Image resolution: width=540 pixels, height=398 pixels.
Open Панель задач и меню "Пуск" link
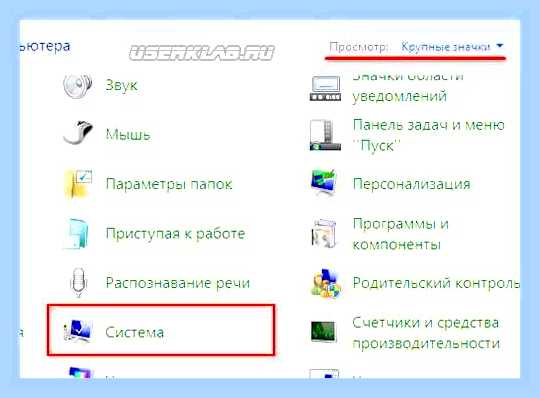[429, 135]
